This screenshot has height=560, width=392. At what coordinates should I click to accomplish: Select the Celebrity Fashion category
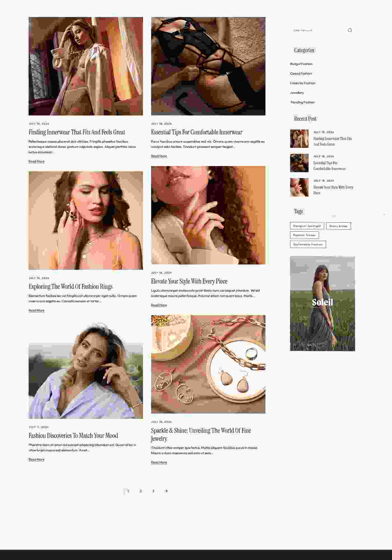coord(303,83)
